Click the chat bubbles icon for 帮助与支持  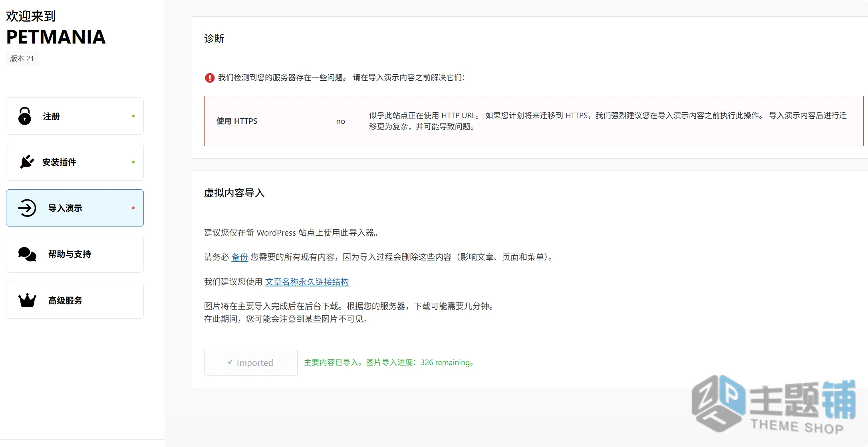[x=27, y=254]
